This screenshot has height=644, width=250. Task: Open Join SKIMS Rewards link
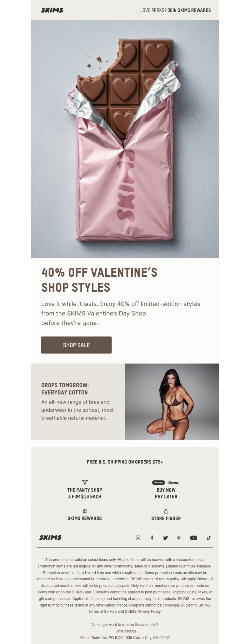[x=189, y=10]
